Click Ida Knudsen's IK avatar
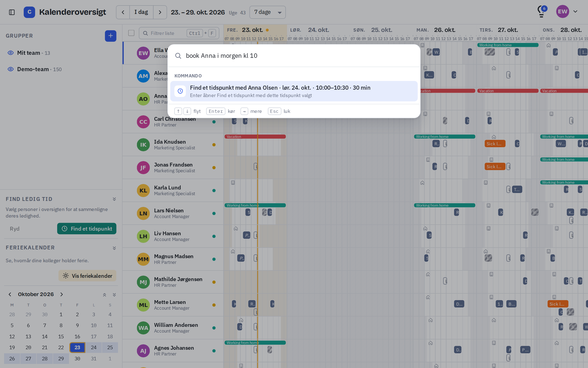588x368 pixels. (x=143, y=145)
